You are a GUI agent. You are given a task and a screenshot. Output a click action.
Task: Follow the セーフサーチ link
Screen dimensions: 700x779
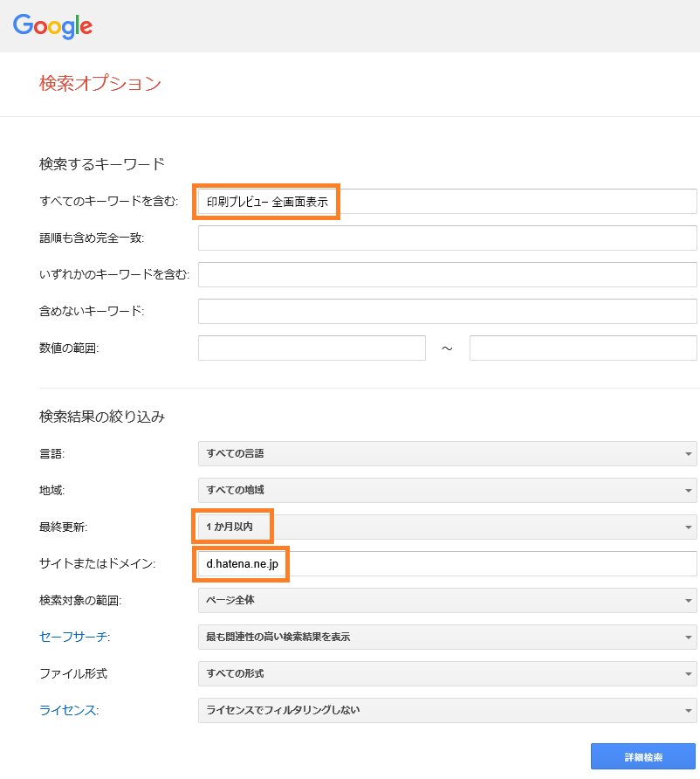pyautogui.click(x=73, y=637)
